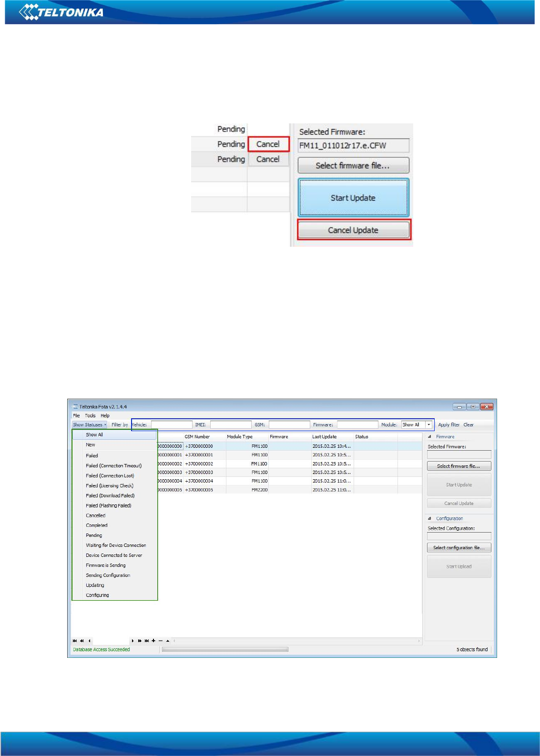
Task: Click the first record navigator icon
Action: 75,641
